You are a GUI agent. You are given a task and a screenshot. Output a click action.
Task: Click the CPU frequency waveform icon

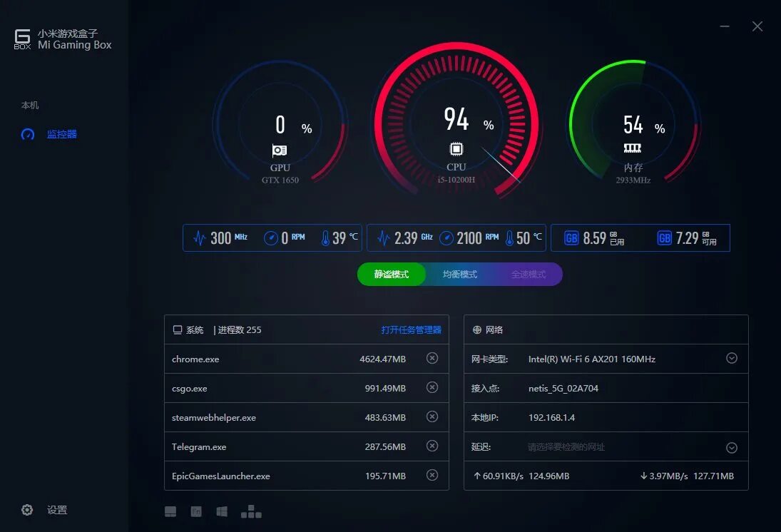pyautogui.click(x=383, y=238)
